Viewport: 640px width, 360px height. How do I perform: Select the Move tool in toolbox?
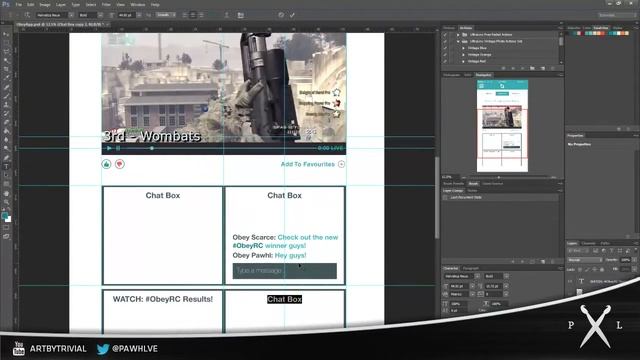coord(6,34)
